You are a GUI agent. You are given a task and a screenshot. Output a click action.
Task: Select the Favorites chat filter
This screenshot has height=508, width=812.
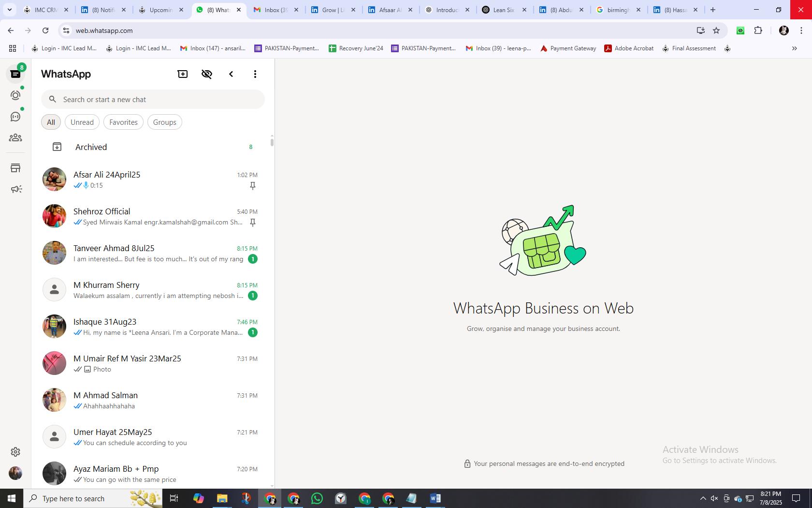tap(123, 122)
